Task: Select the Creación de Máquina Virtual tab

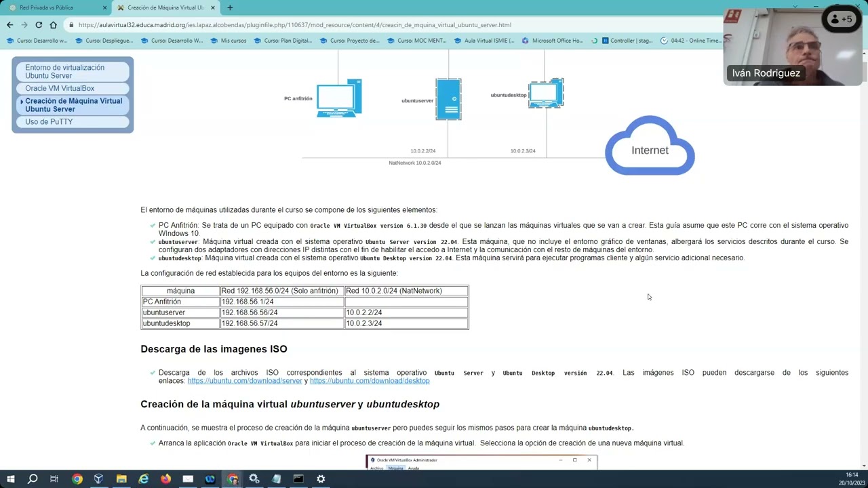Action: [x=165, y=7]
